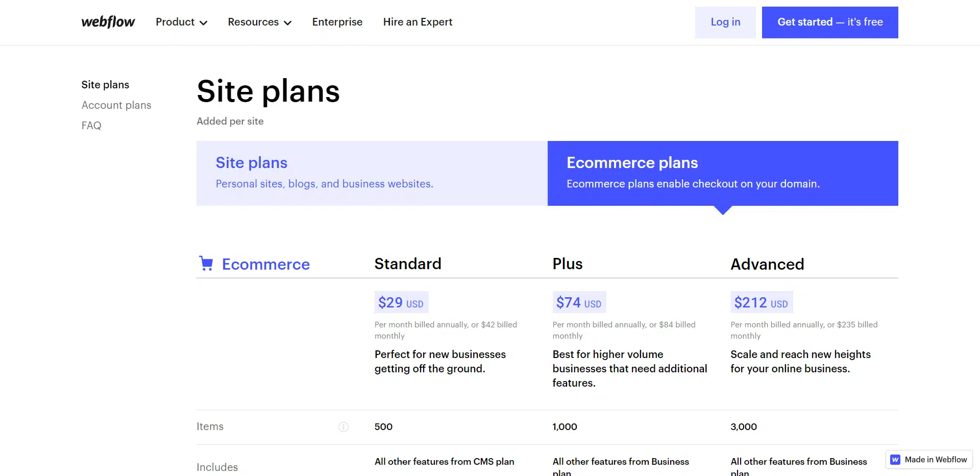
Task: Click the Webflow logo
Action: [108, 22]
